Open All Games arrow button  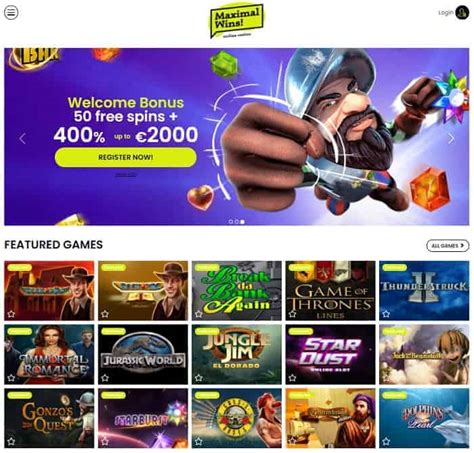[448, 246]
